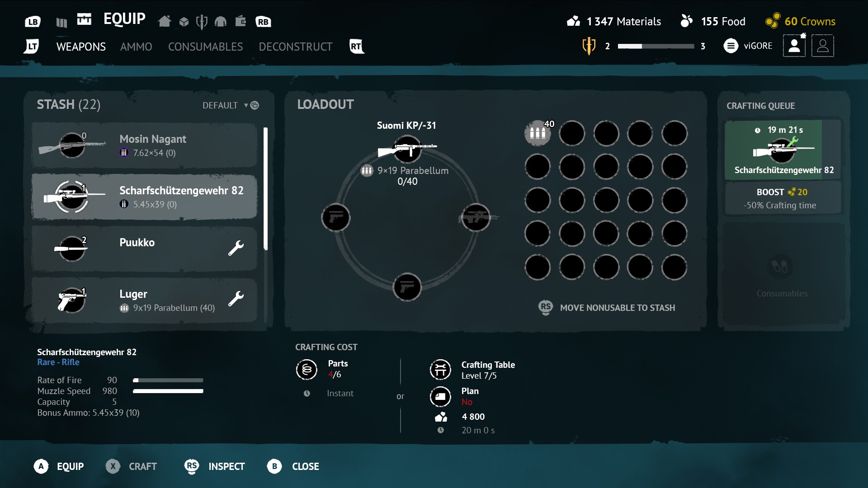This screenshot has height=488, width=868.
Task: Click the wrench icon on Puukko
Action: [236, 248]
